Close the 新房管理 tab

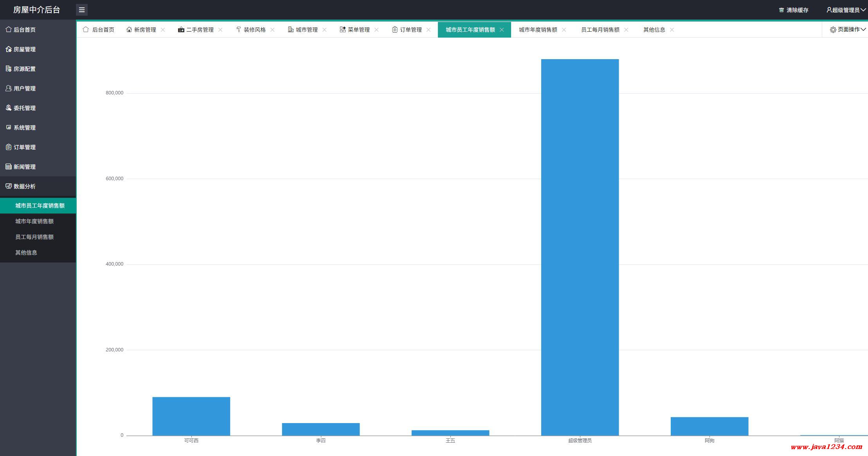(163, 30)
